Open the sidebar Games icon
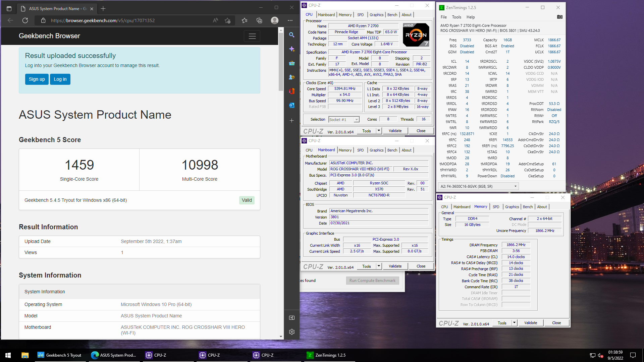The image size is (644, 362). (292, 77)
